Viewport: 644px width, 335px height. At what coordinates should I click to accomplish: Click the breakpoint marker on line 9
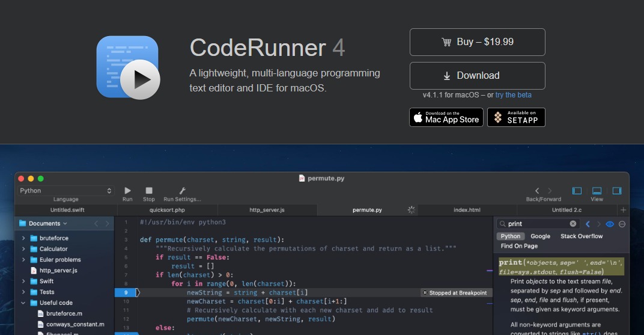128,292
